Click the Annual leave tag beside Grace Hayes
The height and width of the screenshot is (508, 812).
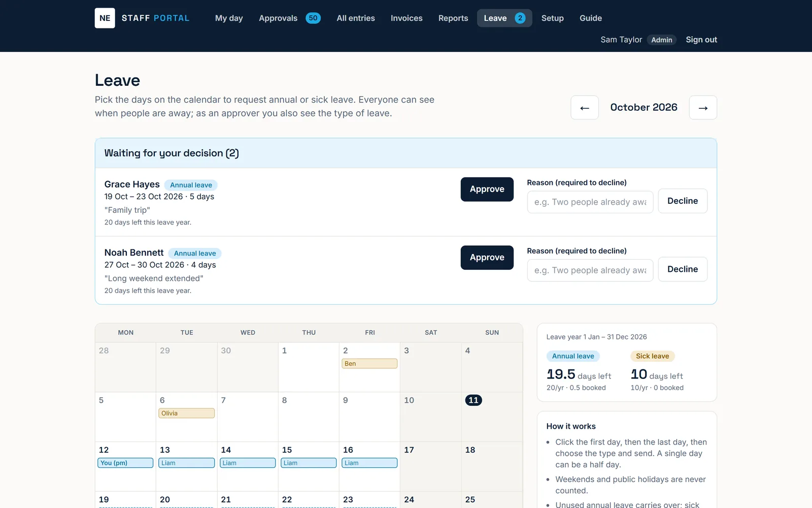coord(191,185)
